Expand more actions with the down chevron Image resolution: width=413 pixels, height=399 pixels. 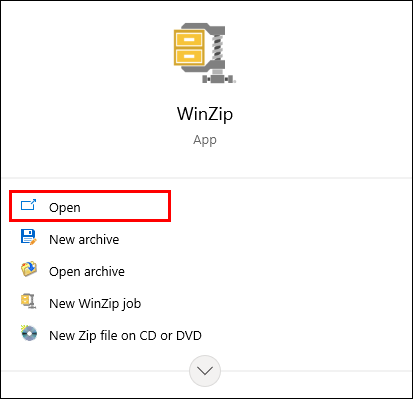coord(205,371)
